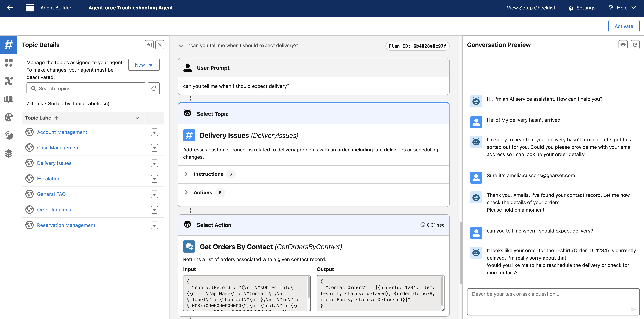This screenshot has width=644, height=319.
Task: Reset the conversation preview
Action: pos(635,45)
